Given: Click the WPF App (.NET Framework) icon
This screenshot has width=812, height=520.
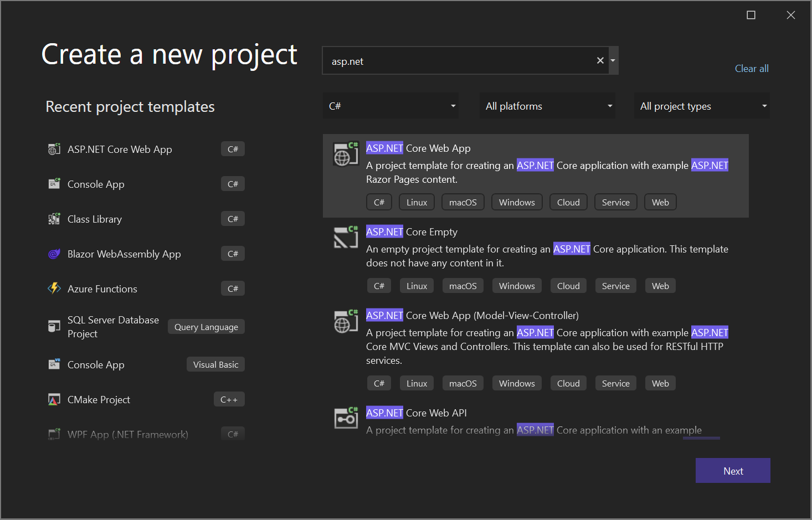Looking at the screenshot, I should point(54,434).
